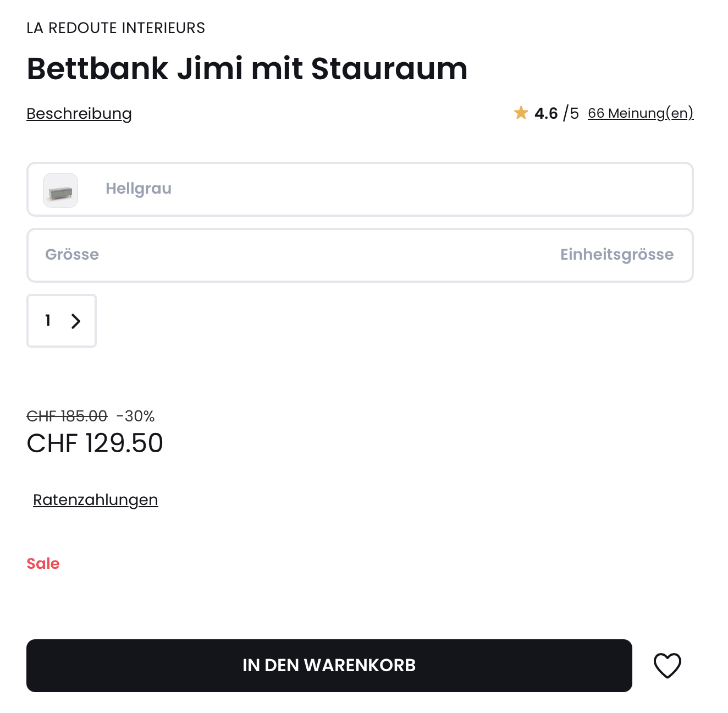Click the crossed-out price CHF 185.00
This screenshot has height=713, width=728.
[x=67, y=416]
